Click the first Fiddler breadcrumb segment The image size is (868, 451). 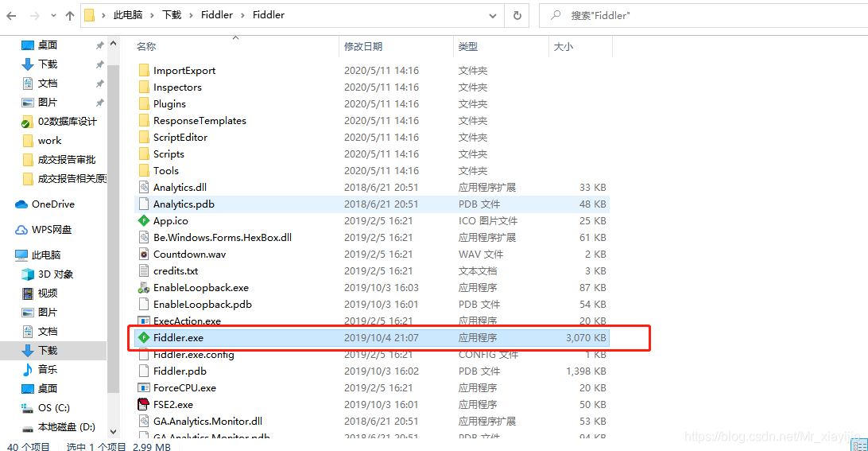click(217, 15)
